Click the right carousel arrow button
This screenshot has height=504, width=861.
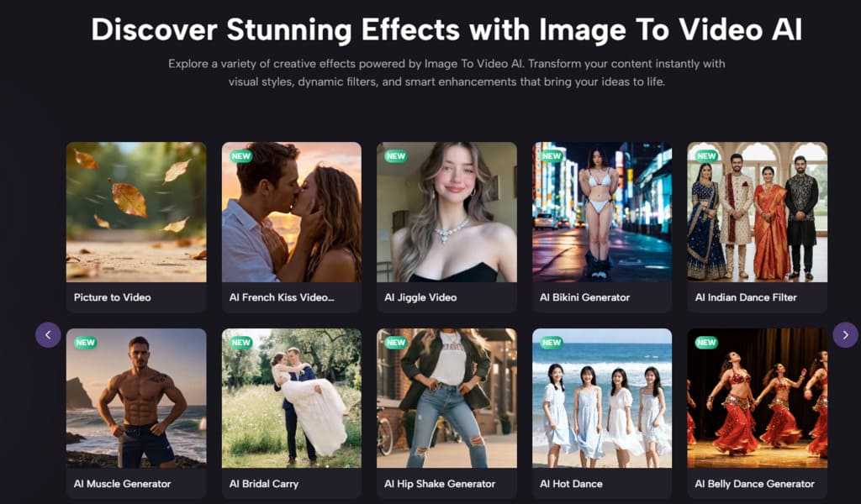845,335
